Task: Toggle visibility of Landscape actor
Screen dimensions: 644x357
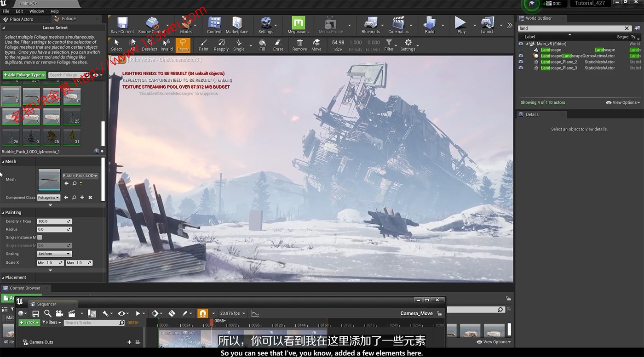Action: pos(521,50)
